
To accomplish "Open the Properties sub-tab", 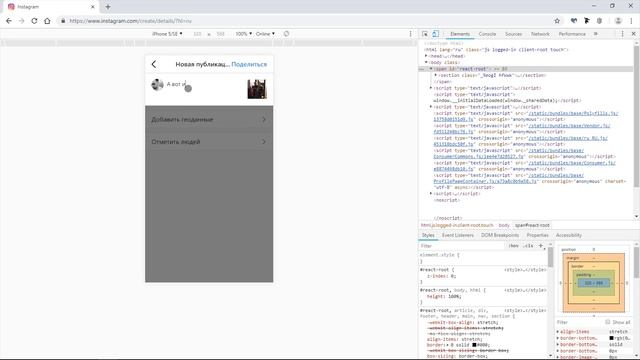I will (538, 235).
